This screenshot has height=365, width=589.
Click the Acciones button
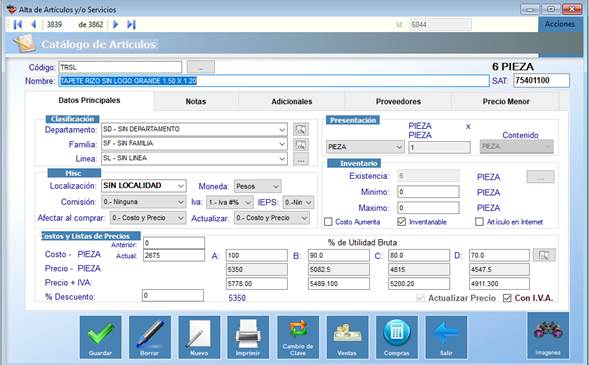pyautogui.click(x=560, y=24)
